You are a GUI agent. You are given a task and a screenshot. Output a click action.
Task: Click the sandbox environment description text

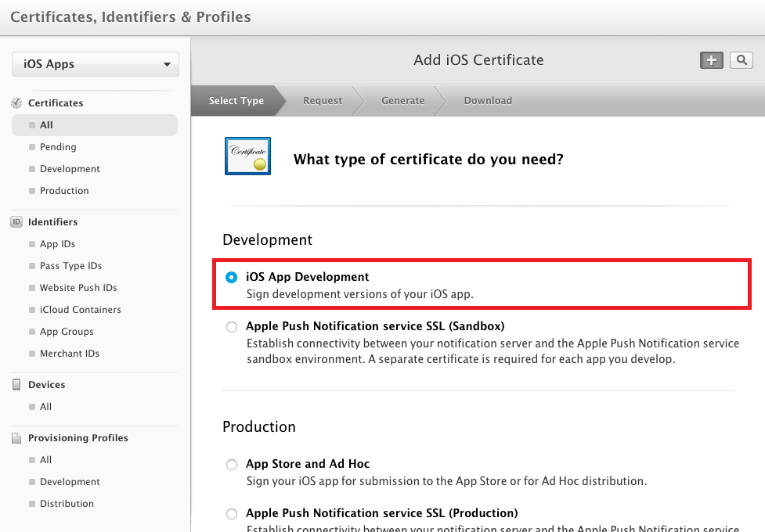click(x=493, y=351)
